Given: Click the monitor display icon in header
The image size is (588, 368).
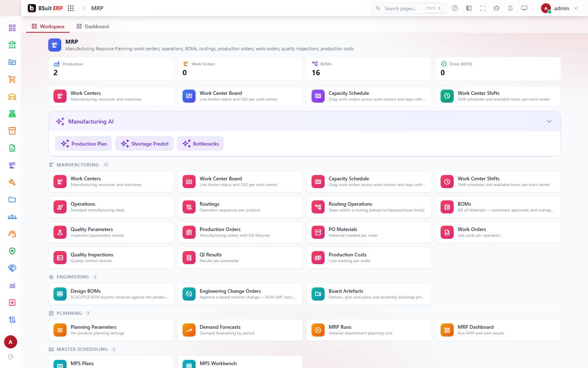Looking at the screenshot, I should pos(524,8).
